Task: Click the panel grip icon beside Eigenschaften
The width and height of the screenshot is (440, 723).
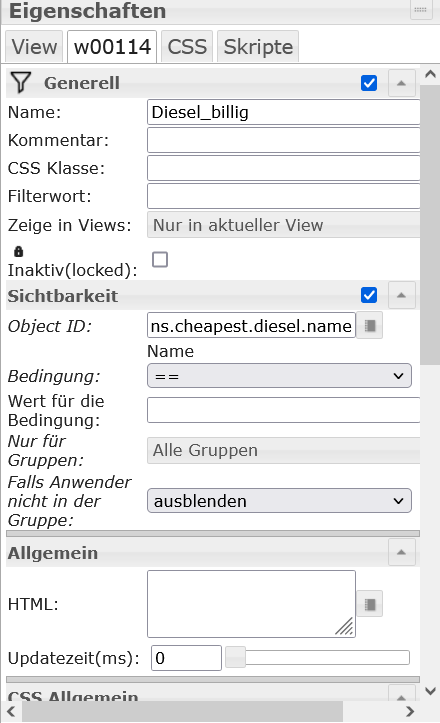Action: [x=421, y=10]
